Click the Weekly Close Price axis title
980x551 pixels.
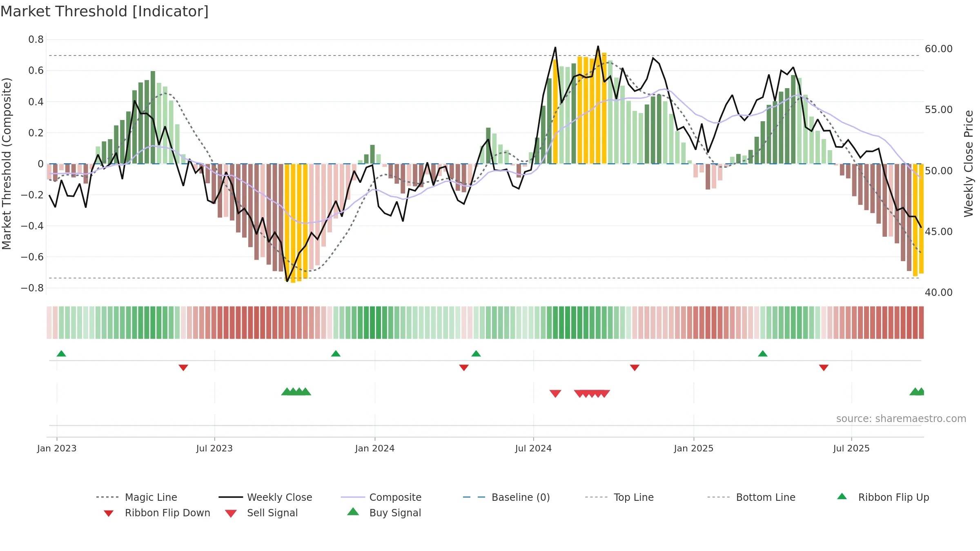[969, 163]
